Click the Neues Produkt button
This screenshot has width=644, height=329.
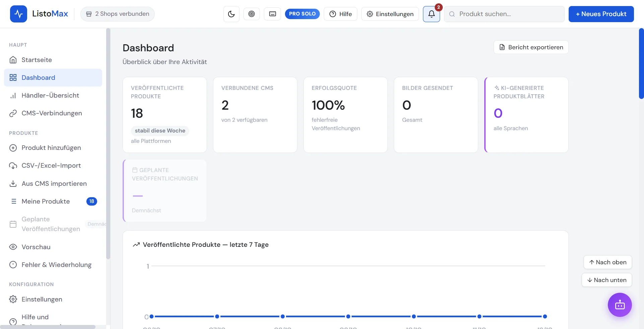pos(601,14)
